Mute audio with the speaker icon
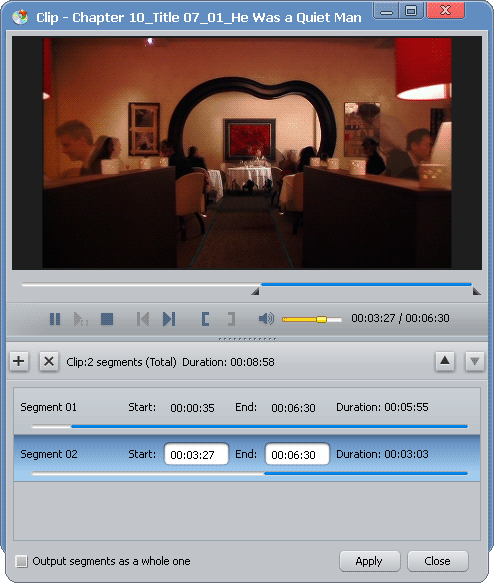Image resolution: width=494 pixels, height=583 pixels. pyautogui.click(x=266, y=319)
